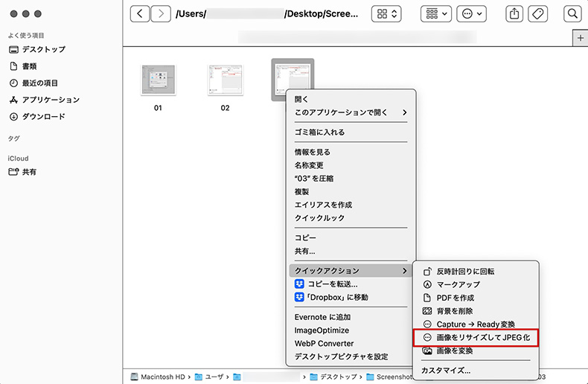Select 背景を削除 quick action
This screenshot has height=384, width=588.
click(476, 311)
